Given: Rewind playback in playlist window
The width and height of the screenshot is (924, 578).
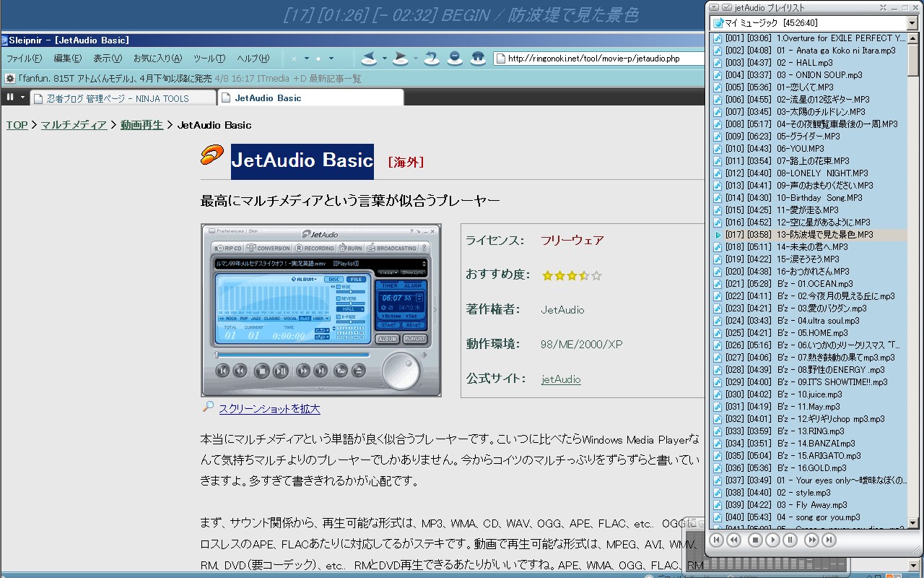Looking at the screenshot, I should 734,540.
